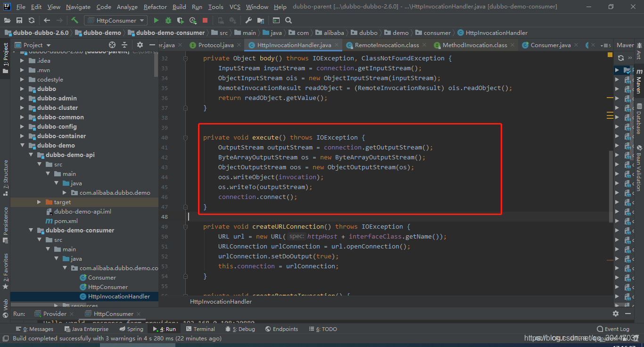The height and width of the screenshot is (347, 644).
Task: Open the Ant tool window stripe
Action: point(639,50)
